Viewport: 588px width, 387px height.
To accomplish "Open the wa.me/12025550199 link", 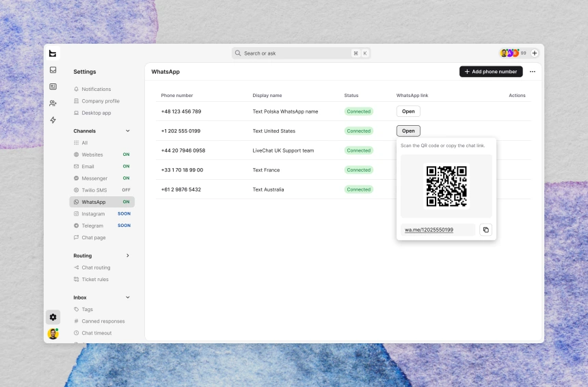I will pyautogui.click(x=429, y=230).
